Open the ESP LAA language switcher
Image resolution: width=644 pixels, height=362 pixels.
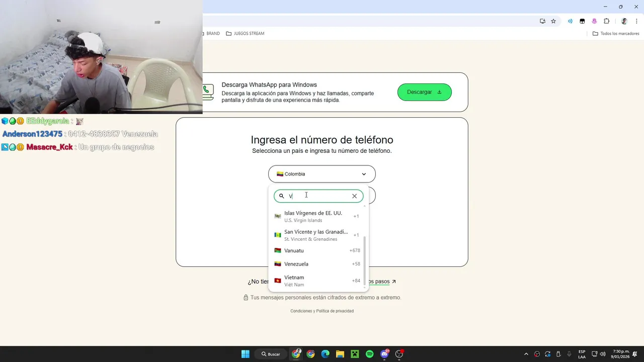[x=582, y=354]
